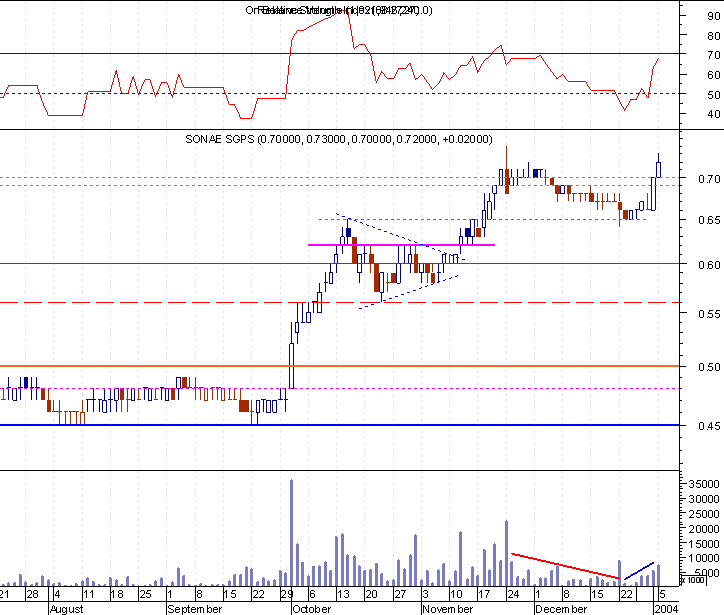This screenshot has width=724, height=615.
Task: Click the 20000 volume axis label
Action: [x=704, y=529]
